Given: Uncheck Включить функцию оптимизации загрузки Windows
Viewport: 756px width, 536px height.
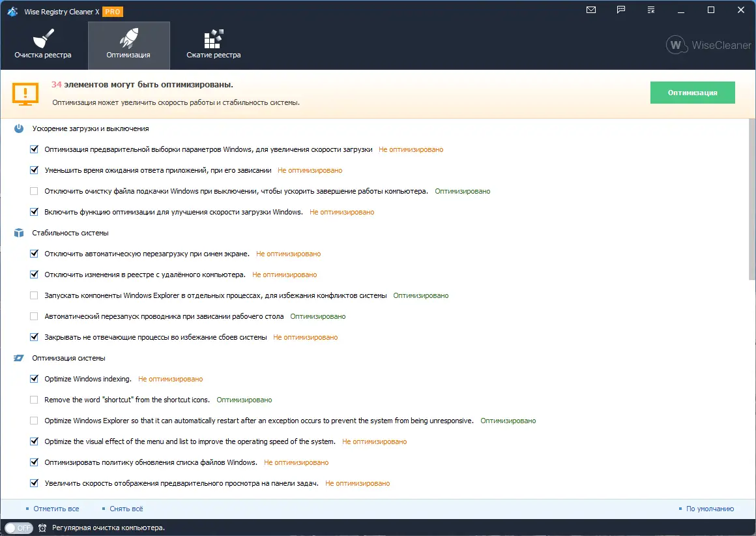Looking at the screenshot, I should tap(35, 212).
